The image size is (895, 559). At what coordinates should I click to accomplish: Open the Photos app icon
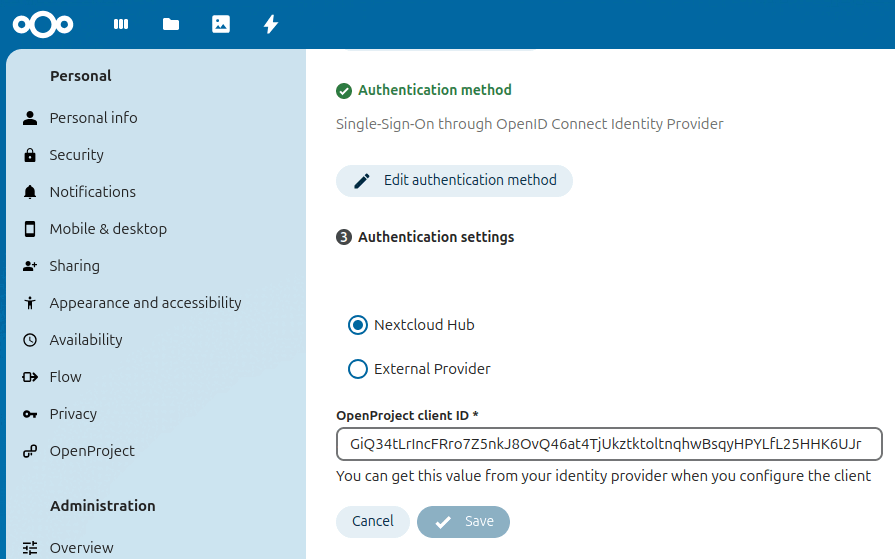pyautogui.click(x=221, y=24)
